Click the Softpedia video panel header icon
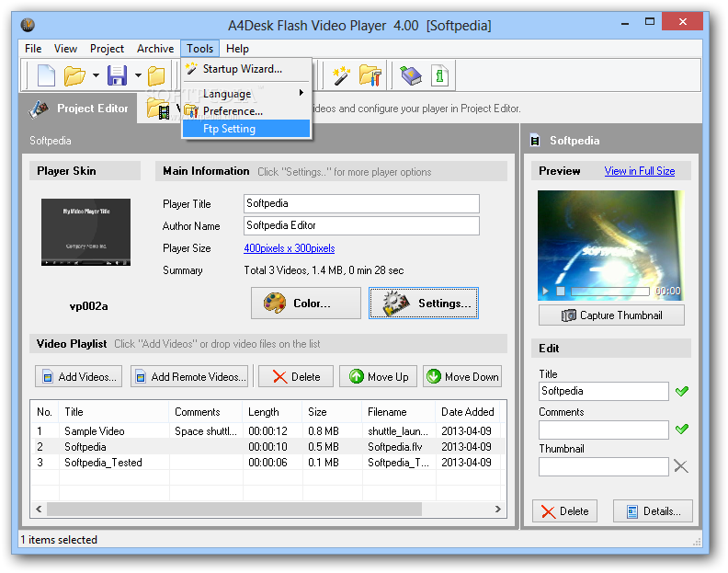728x573 pixels. (x=535, y=141)
